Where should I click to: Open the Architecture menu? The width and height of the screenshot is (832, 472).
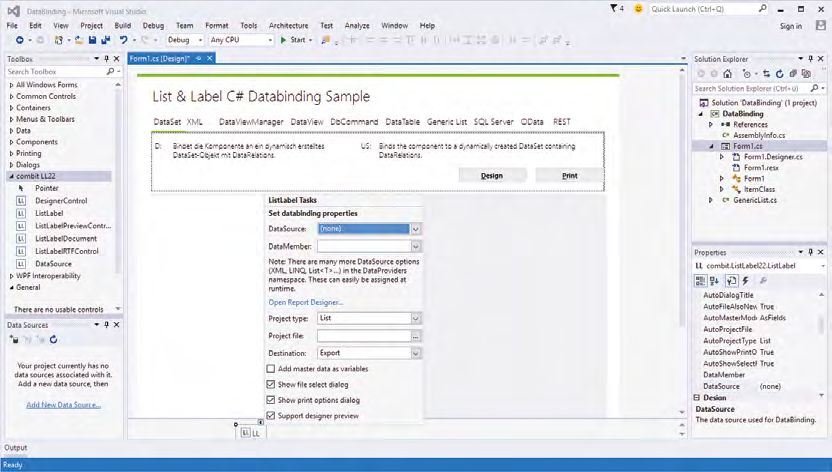[x=288, y=25]
